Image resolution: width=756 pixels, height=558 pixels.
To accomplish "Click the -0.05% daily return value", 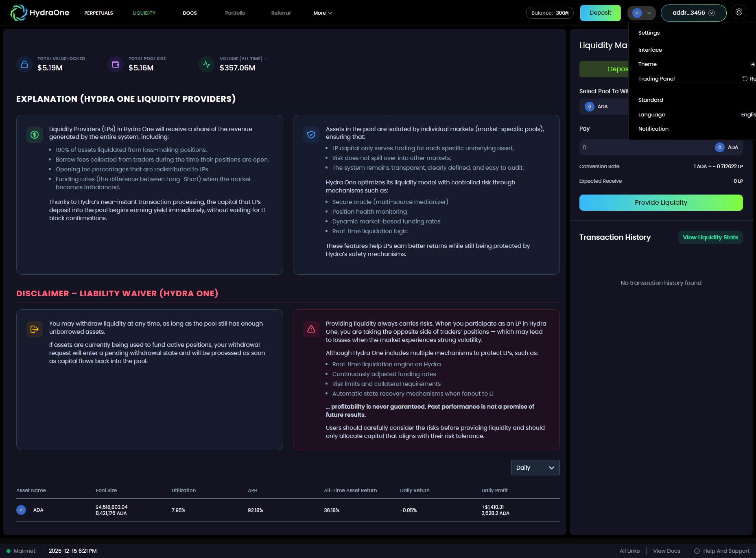I will pyautogui.click(x=408, y=510).
